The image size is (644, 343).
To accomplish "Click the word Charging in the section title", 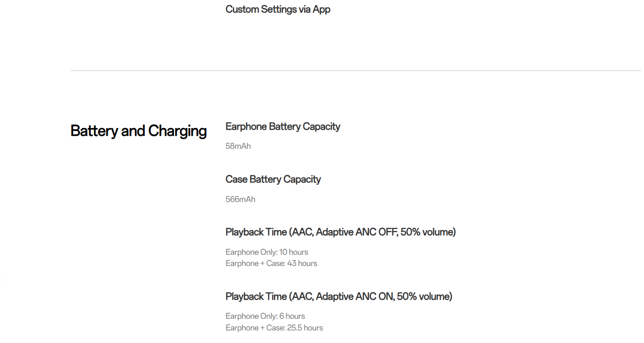I will pos(178,131).
